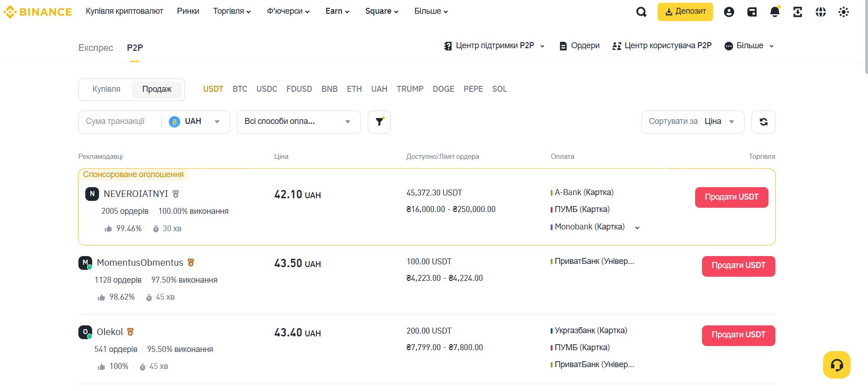Click the Депозит button
The image size is (868, 391).
click(685, 12)
